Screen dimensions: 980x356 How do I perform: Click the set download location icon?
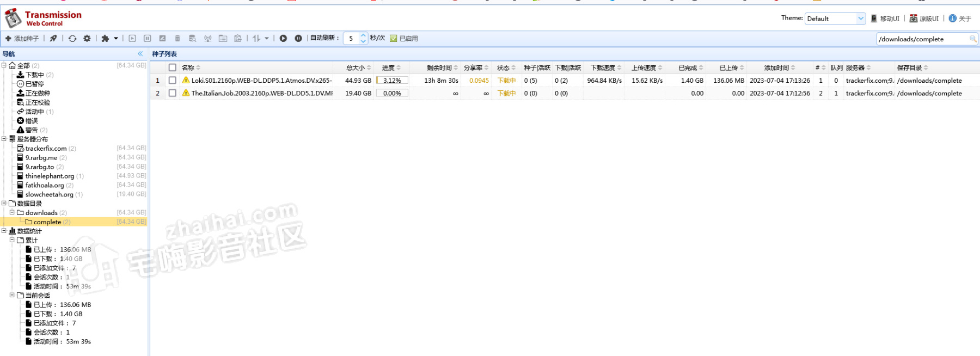(223, 39)
